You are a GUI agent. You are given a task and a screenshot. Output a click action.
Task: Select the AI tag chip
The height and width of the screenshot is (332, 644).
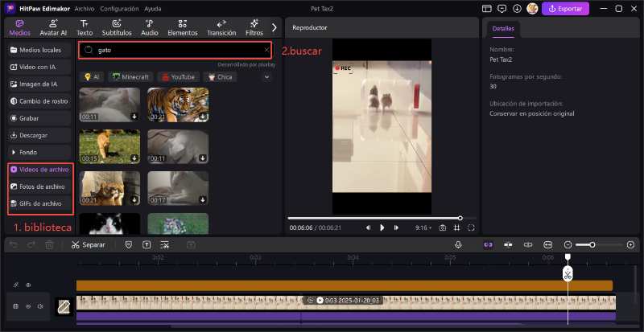92,76
